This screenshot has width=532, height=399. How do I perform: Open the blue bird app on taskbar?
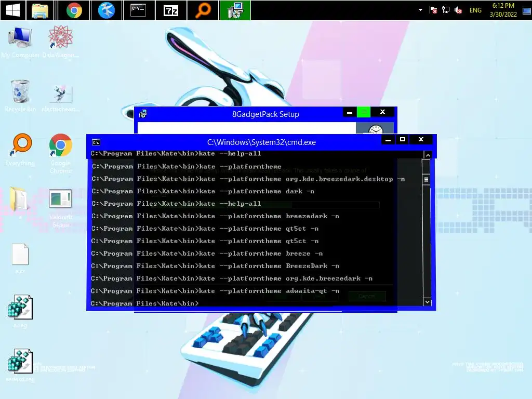tap(106, 10)
